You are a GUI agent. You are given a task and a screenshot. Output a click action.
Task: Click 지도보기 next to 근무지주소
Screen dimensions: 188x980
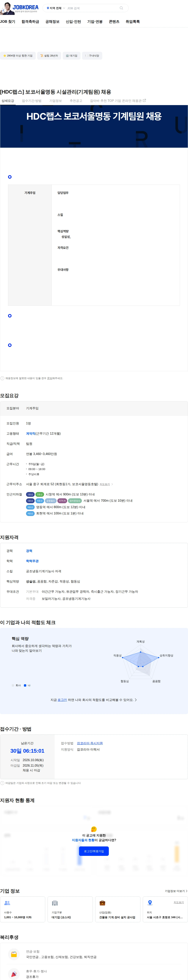105,484
